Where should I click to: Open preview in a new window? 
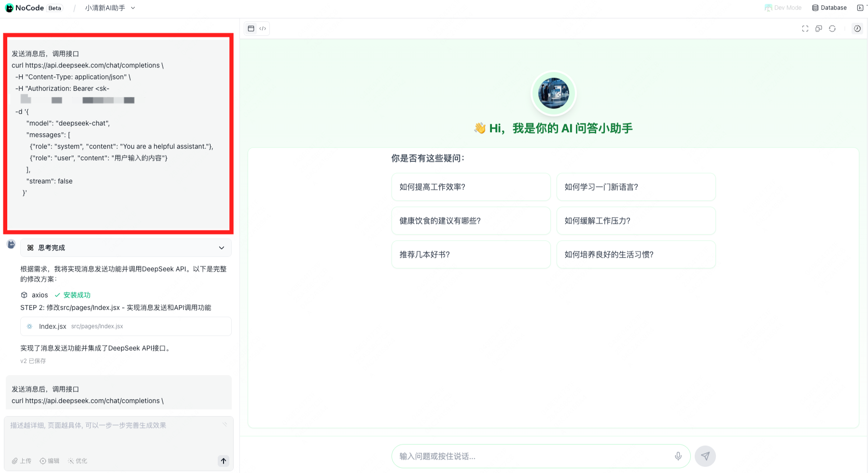[819, 28]
